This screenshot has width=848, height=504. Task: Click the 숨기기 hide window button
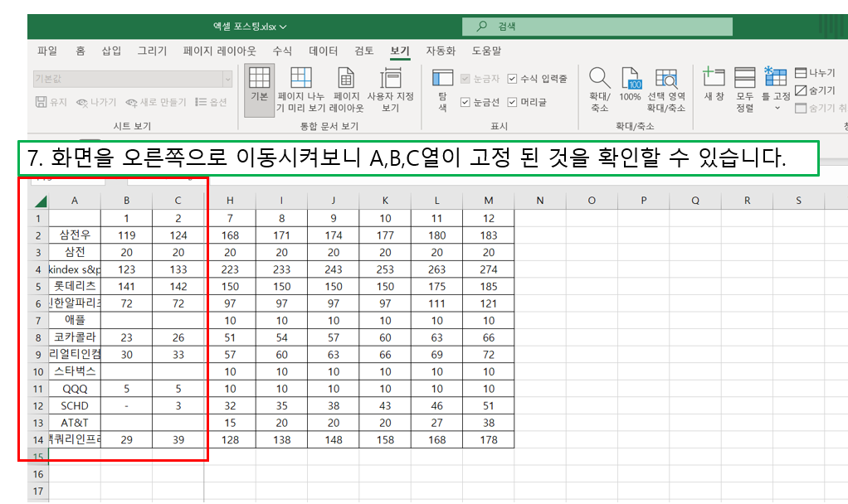pyautogui.click(x=815, y=90)
